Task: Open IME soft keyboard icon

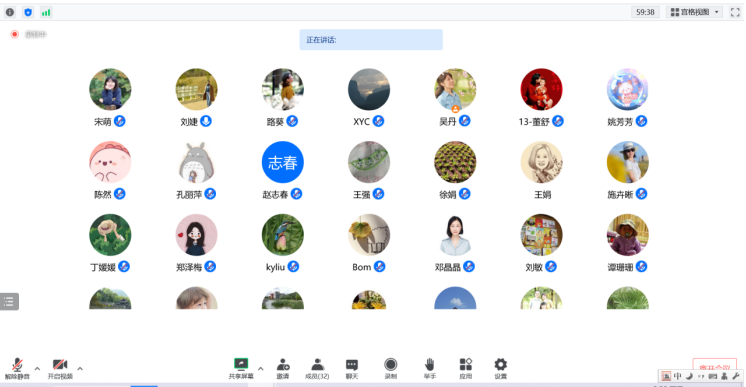Action: [713, 376]
